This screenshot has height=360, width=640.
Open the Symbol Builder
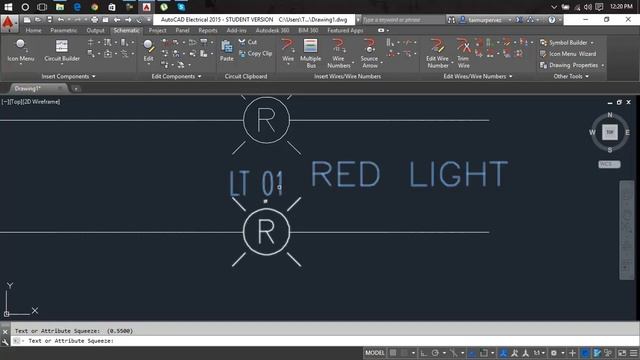coord(563,42)
